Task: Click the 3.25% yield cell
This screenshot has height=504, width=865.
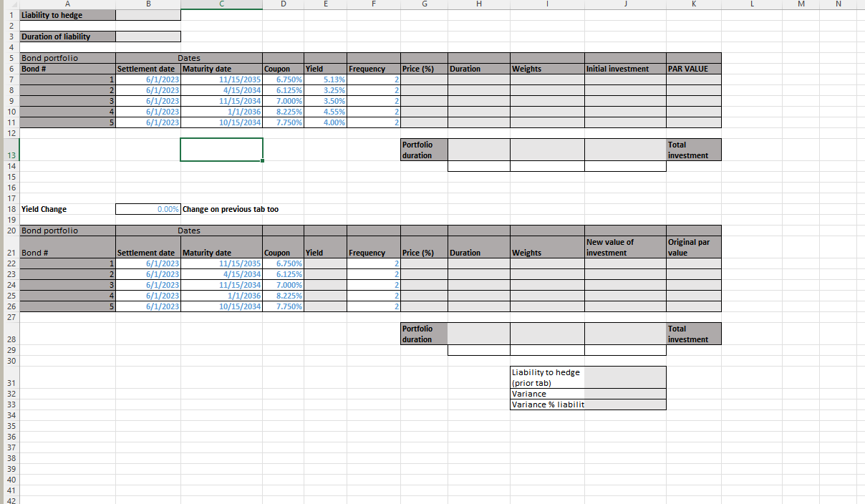Action: (325, 90)
